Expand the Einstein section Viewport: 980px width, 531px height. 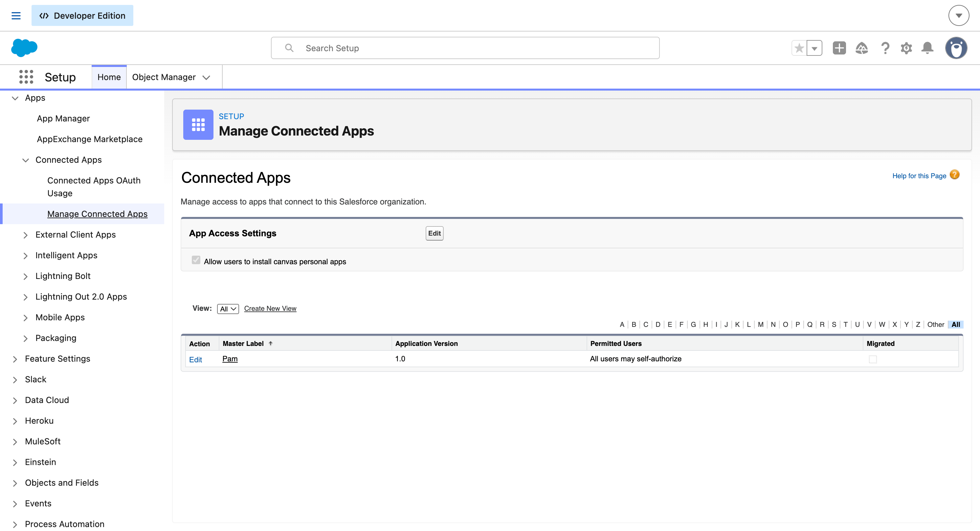click(x=15, y=462)
